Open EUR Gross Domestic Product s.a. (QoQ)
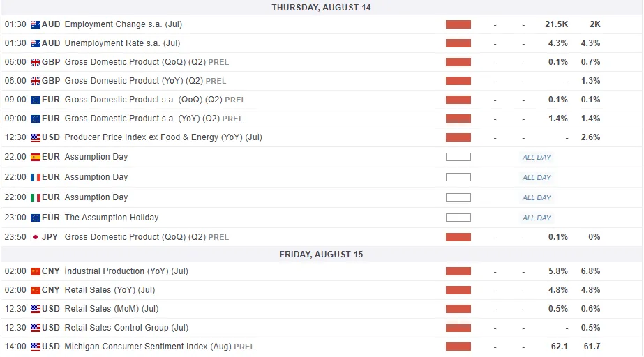 point(142,100)
